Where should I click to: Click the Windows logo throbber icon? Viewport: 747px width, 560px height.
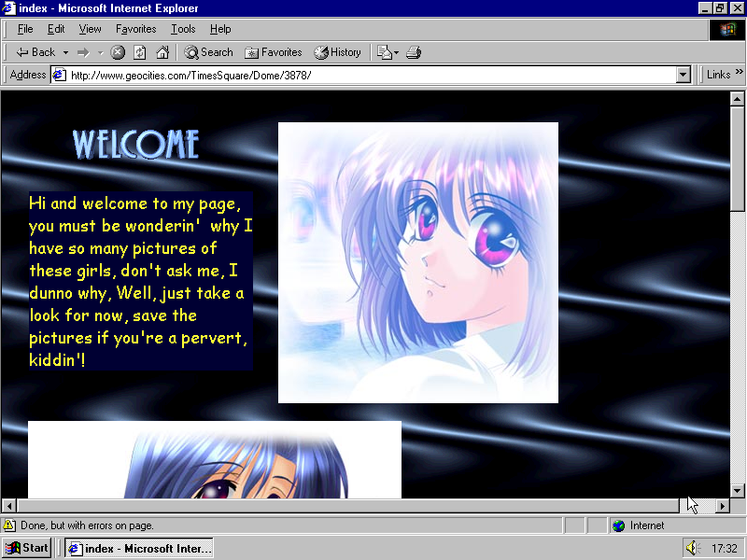[726, 30]
